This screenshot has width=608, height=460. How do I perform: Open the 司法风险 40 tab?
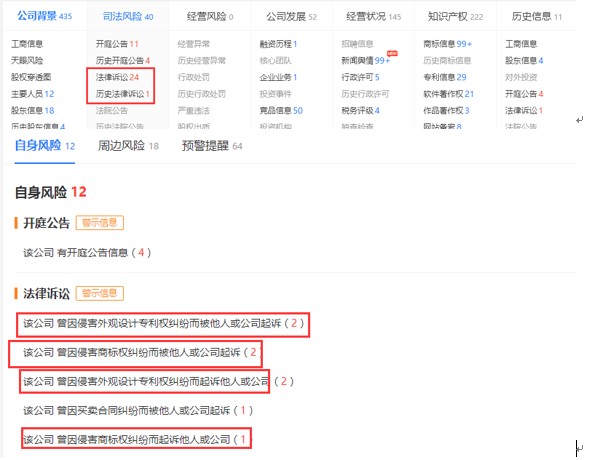pyautogui.click(x=128, y=16)
